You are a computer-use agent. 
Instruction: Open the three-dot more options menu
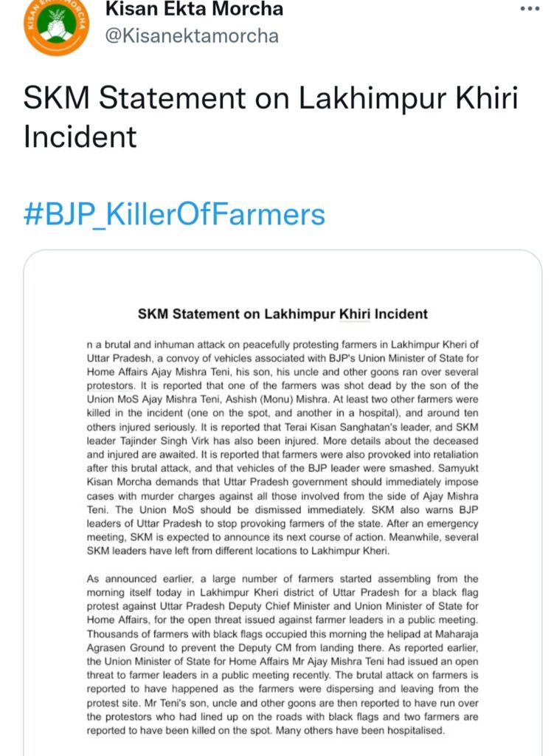(530, 9)
